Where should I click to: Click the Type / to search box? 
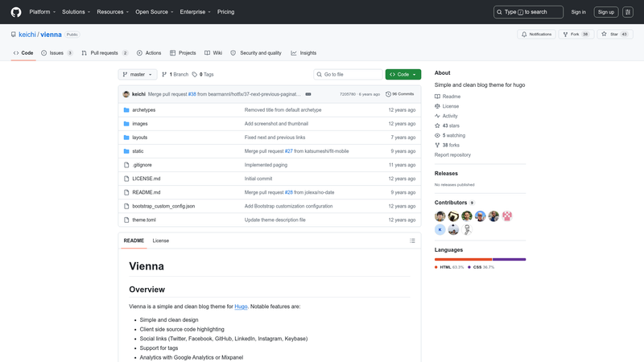point(528,12)
